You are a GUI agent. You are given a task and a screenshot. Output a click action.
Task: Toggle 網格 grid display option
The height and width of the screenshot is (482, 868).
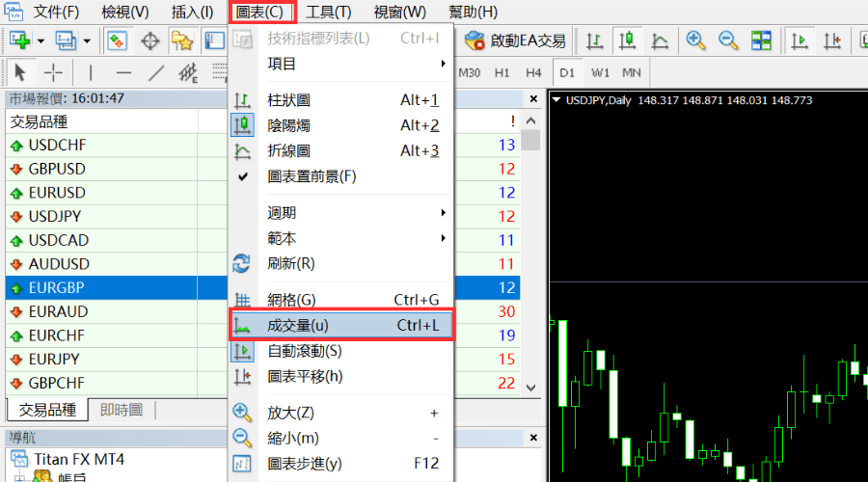[291, 300]
